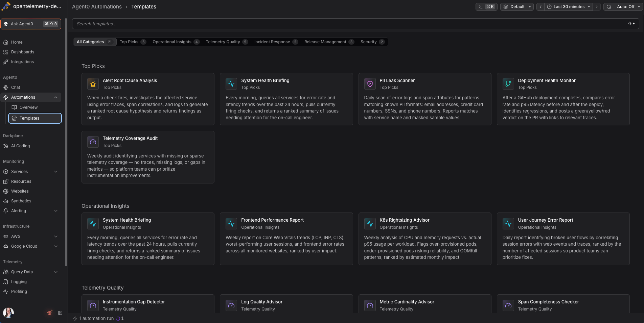
Task: Open the Overview book icon
Action: click(x=14, y=107)
